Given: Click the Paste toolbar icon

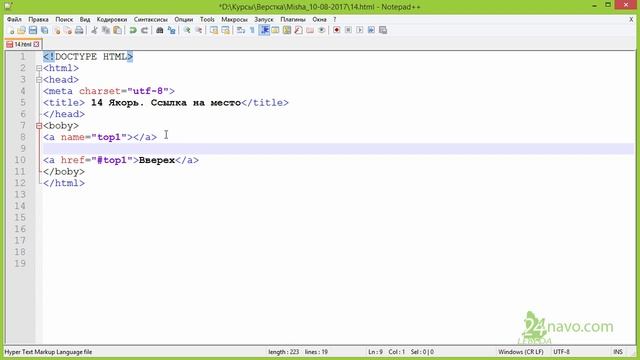Looking at the screenshot, I should tap(118, 30).
